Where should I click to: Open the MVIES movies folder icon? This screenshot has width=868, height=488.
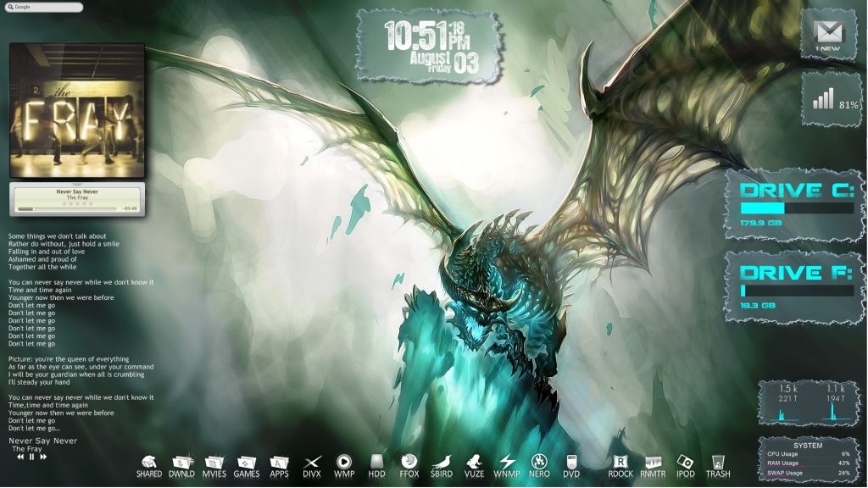pos(214,467)
